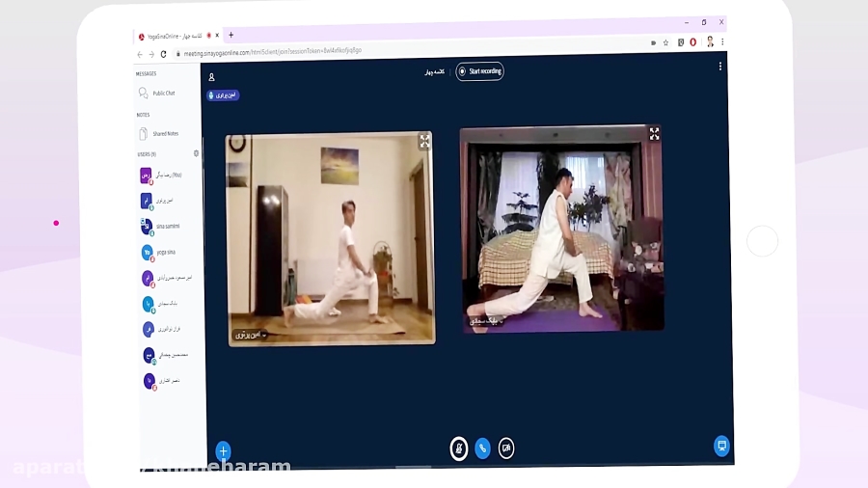
Task: Select the fifth user below yoga sina
Action: click(x=169, y=278)
